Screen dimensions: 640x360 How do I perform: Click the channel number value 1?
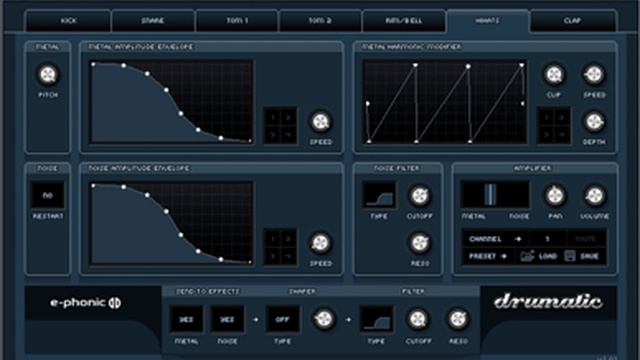pos(547,239)
